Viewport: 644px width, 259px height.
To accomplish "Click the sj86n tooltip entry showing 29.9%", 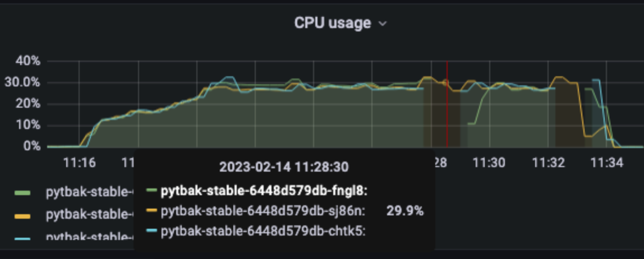I will pyautogui.click(x=285, y=211).
